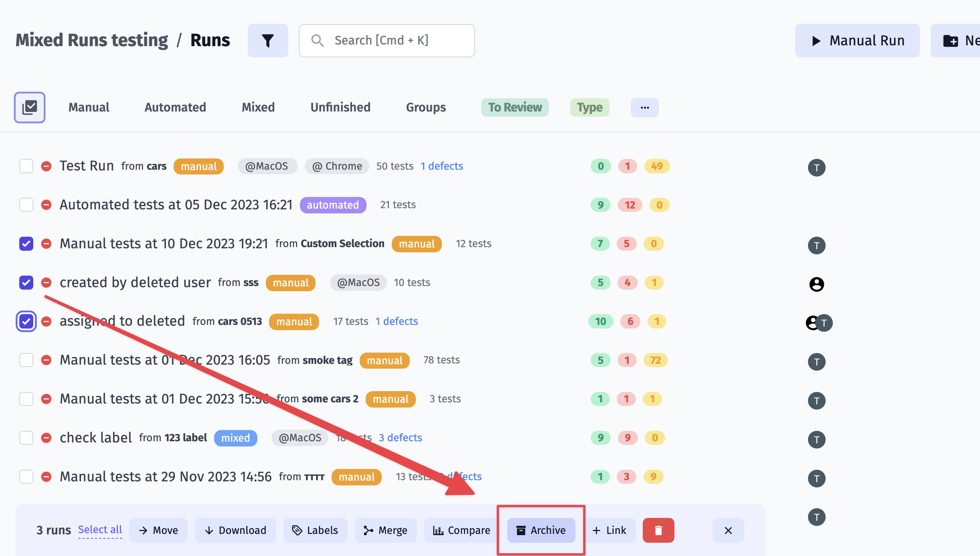Switch to the Mixed tab

click(x=258, y=108)
